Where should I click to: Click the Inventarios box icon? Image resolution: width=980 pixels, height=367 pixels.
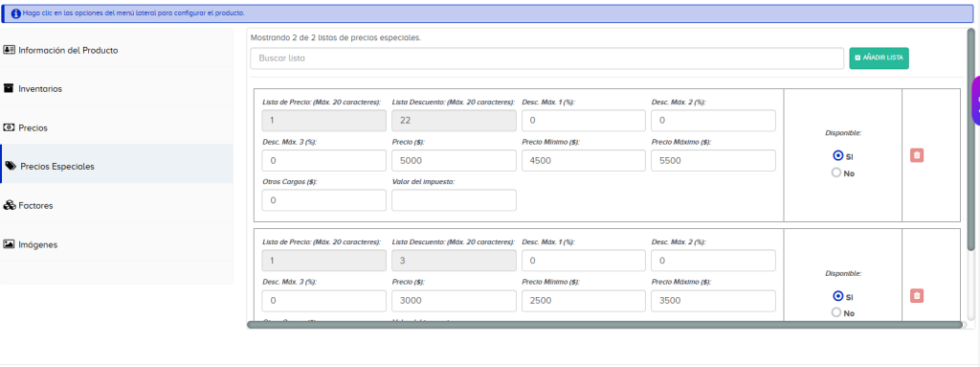9,88
